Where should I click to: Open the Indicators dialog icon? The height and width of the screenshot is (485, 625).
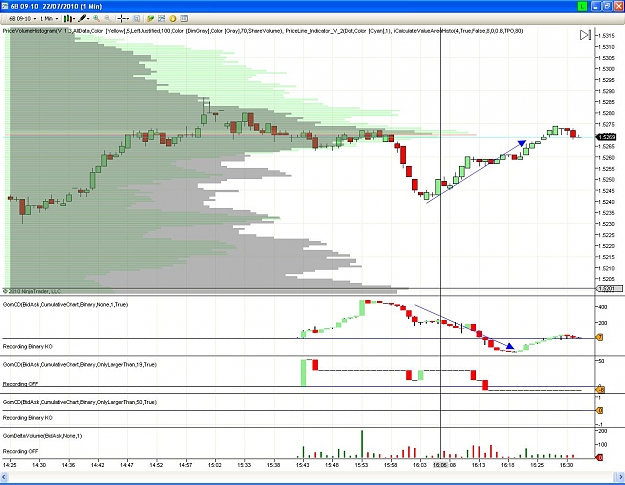(150, 19)
